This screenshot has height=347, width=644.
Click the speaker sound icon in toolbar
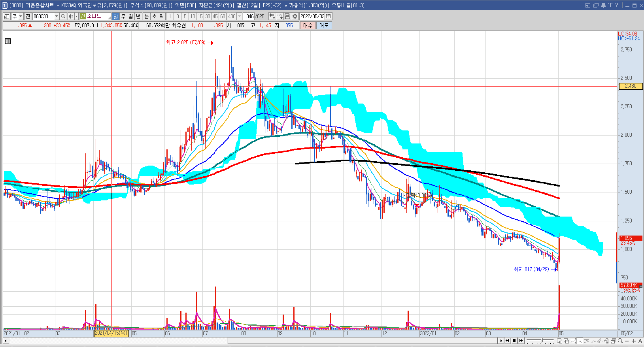[71, 16]
